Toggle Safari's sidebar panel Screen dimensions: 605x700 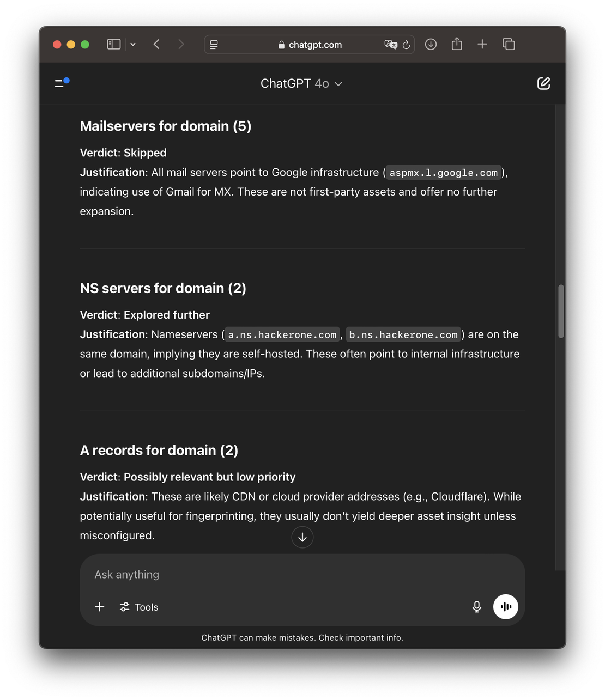113,44
